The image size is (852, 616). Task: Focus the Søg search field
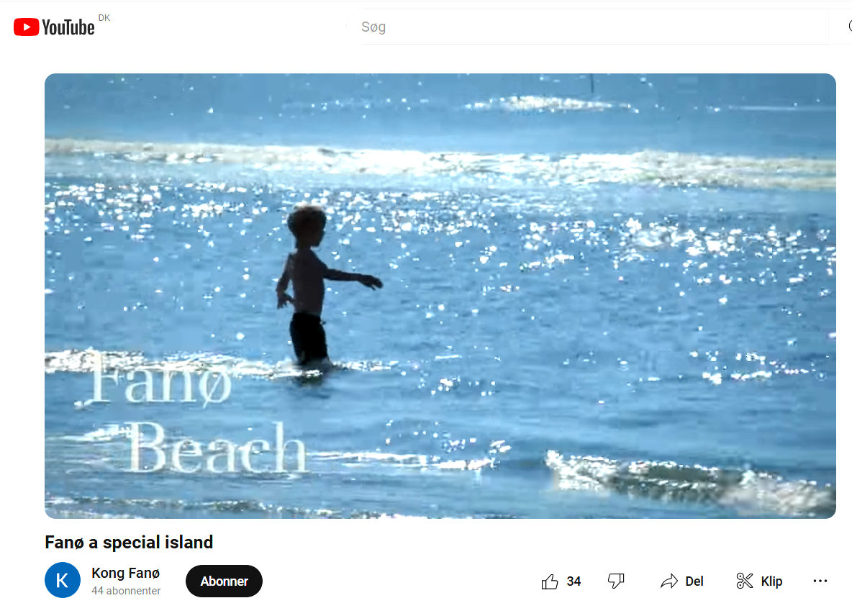(589, 27)
